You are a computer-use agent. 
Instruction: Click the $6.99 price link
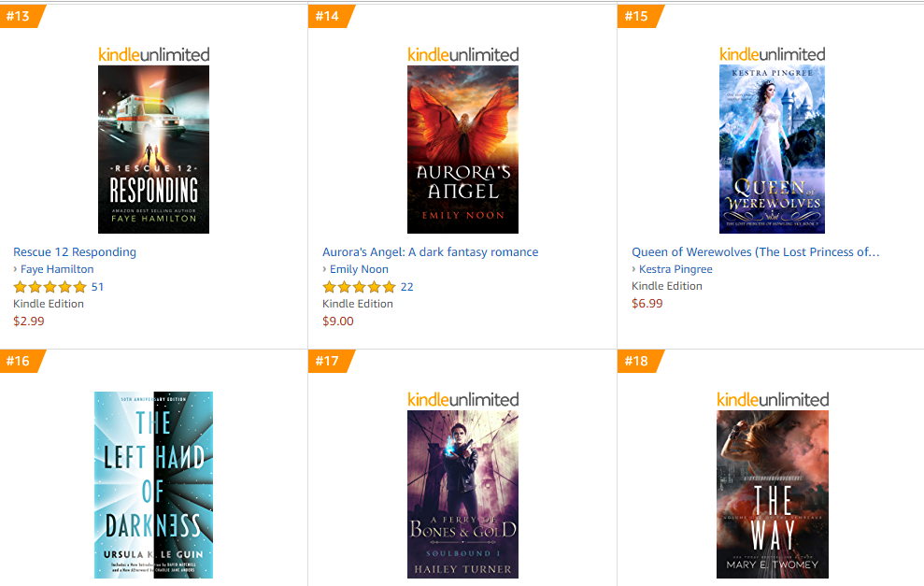click(x=647, y=304)
